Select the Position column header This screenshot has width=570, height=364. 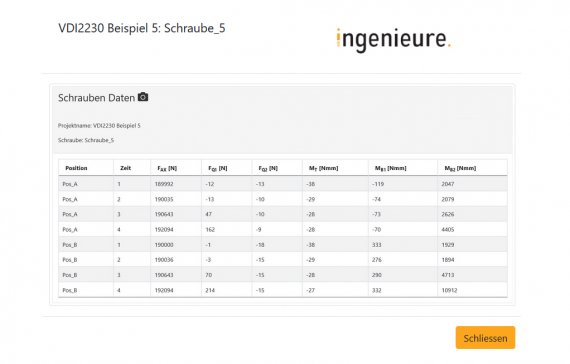pyautogui.click(x=76, y=168)
